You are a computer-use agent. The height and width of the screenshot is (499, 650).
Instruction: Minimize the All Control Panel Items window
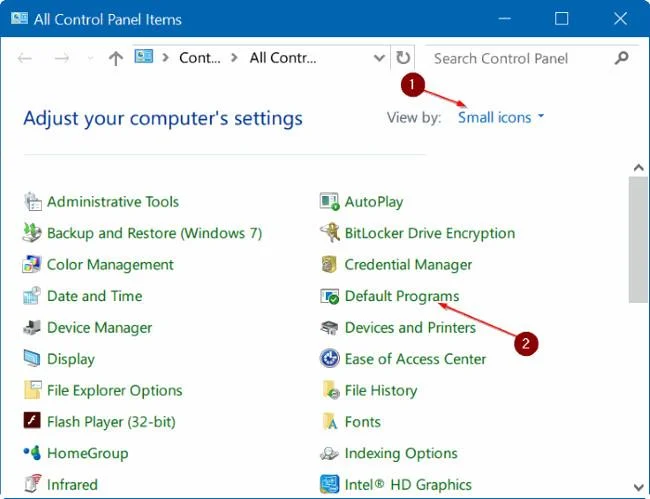point(504,18)
